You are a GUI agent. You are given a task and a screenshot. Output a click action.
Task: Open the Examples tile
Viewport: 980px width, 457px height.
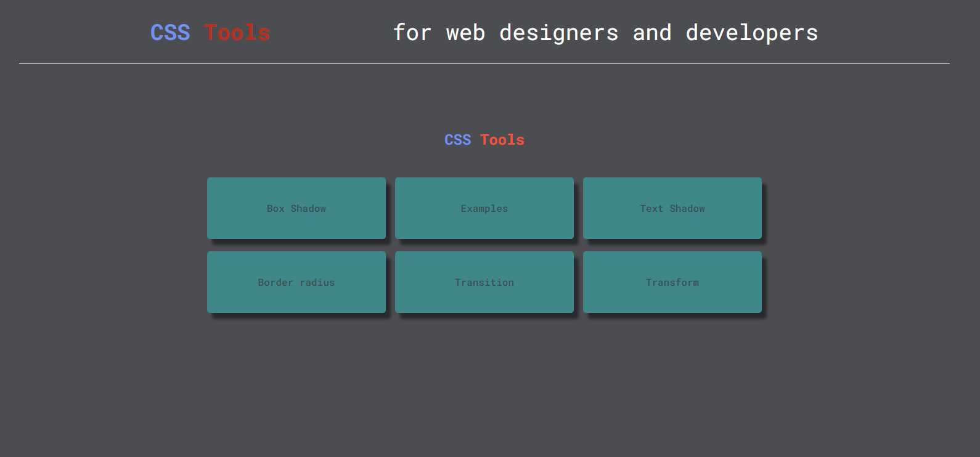coord(484,208)
